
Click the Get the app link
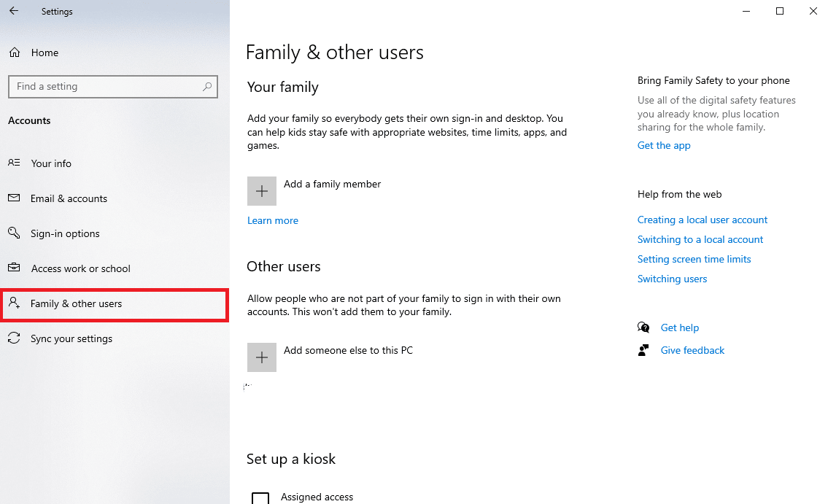click(x=664, y=146)
